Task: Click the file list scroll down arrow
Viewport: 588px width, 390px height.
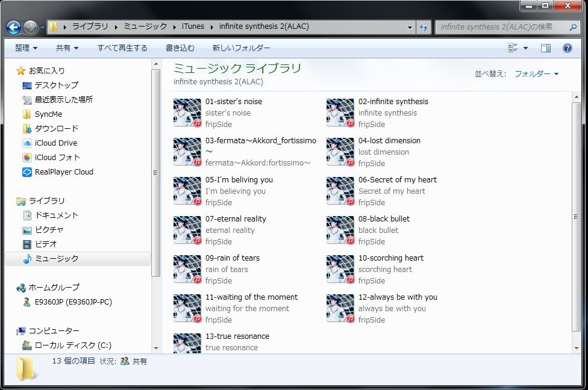Action: [577, 348]
